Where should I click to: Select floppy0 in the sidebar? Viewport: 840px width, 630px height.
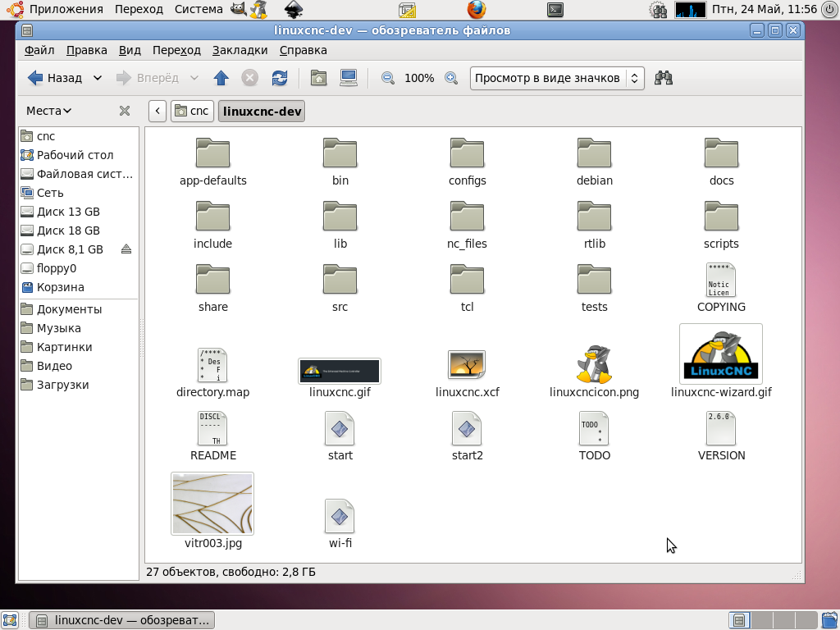point(79,268)
